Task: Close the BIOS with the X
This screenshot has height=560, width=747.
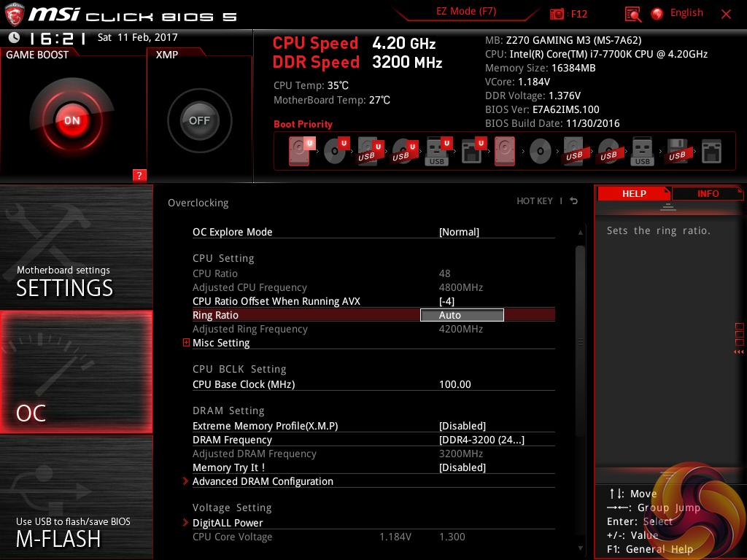Action: 726,15
